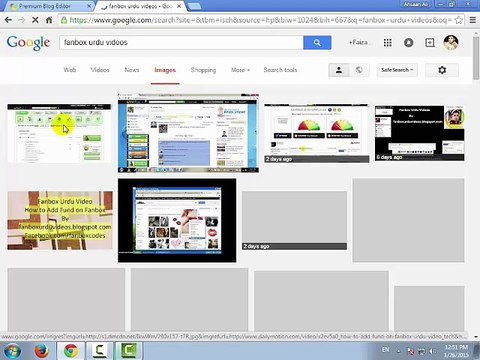Click the network tray icon
The width and height of the screenshot is (480, 360).
click(421, 351)
